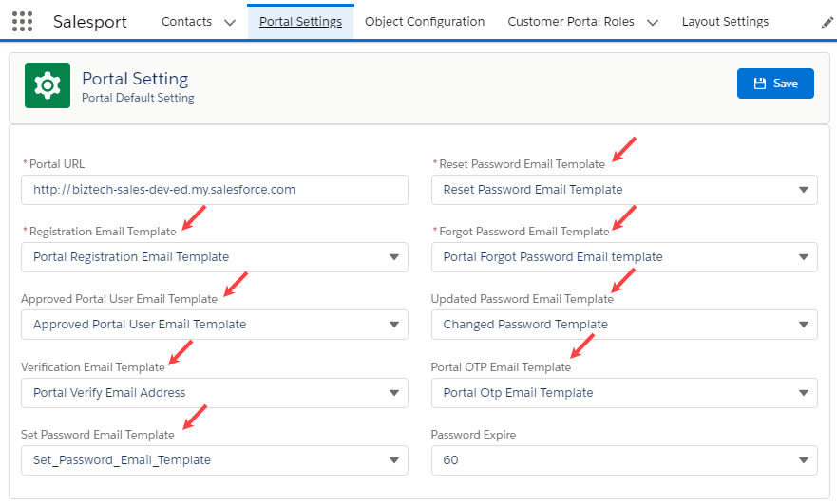The width and height of the screenshot is (837, 504).
Task: Expand the Verification Email Template dropdown
Action: [215, 393]
